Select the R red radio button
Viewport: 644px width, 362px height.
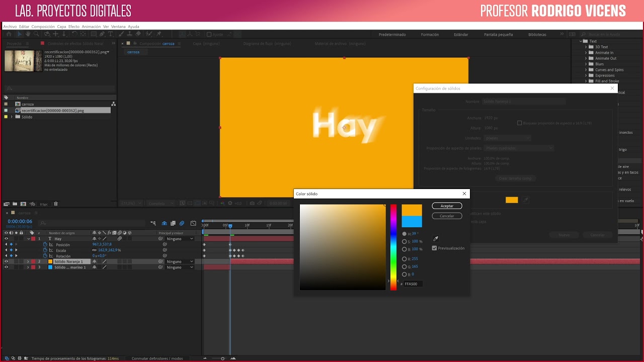pos(405,259)
